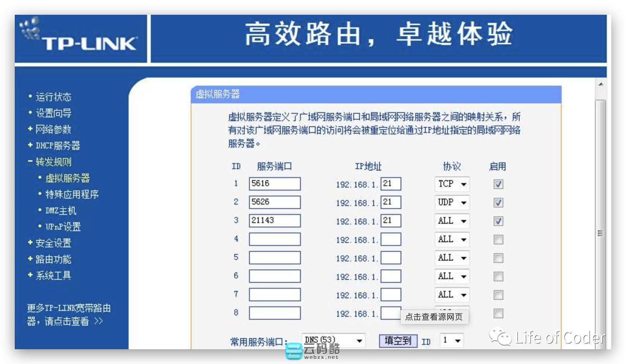Screen dimensions: 626x364
Task: Click 点击查看源网页 tooltip link
Action: tap(434, 317)
